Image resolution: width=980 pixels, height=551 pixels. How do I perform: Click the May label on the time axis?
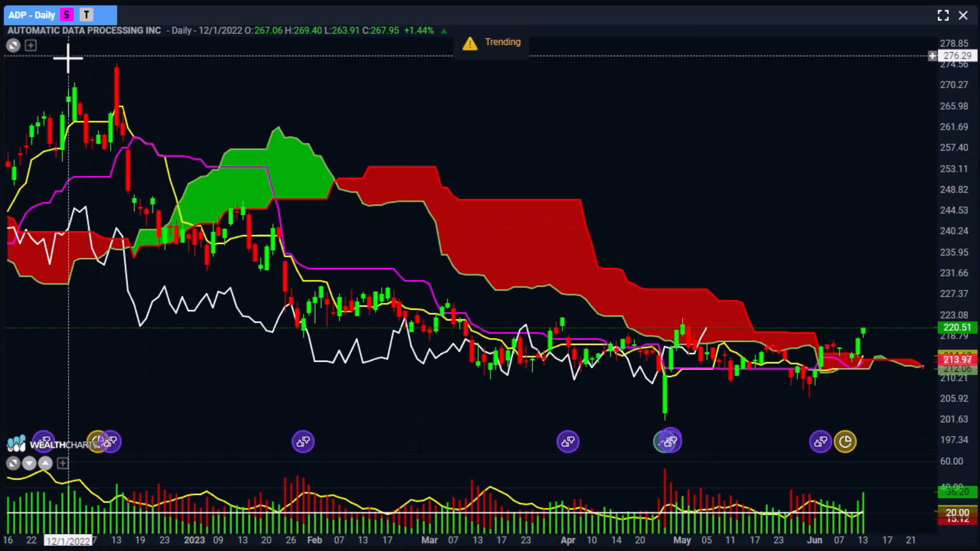682,540
